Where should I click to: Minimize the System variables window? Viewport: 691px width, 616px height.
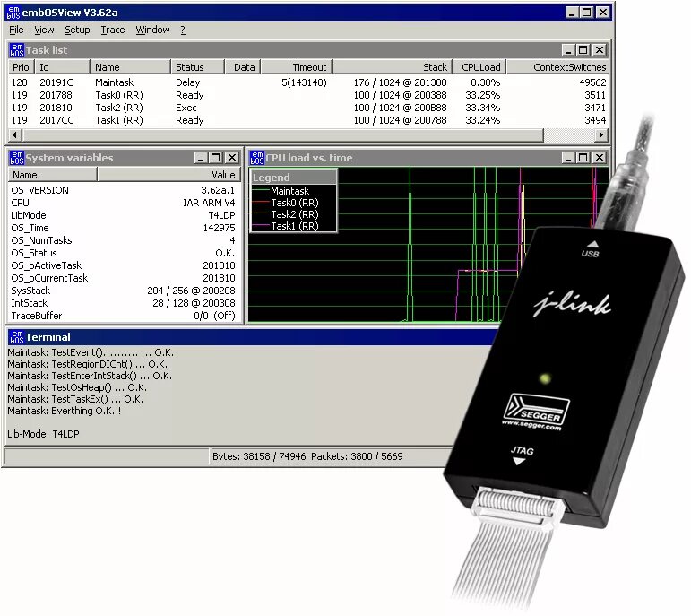[x=201, y=158]
